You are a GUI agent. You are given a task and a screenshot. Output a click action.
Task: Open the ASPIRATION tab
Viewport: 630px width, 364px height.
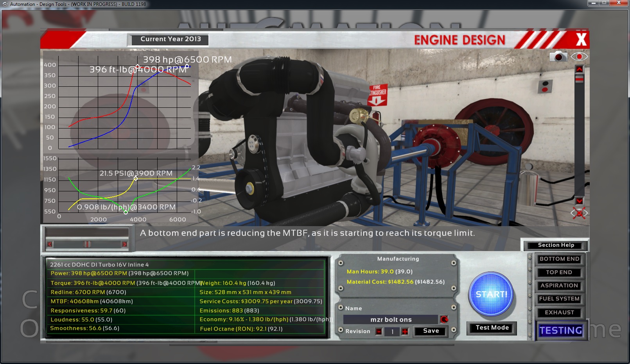[559, 285]
